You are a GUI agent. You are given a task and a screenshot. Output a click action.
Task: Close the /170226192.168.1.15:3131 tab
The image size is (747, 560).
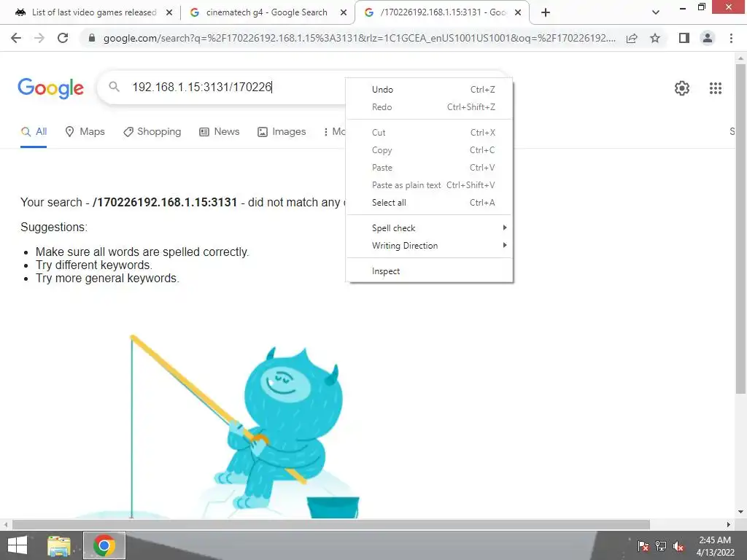pos(518,13)
